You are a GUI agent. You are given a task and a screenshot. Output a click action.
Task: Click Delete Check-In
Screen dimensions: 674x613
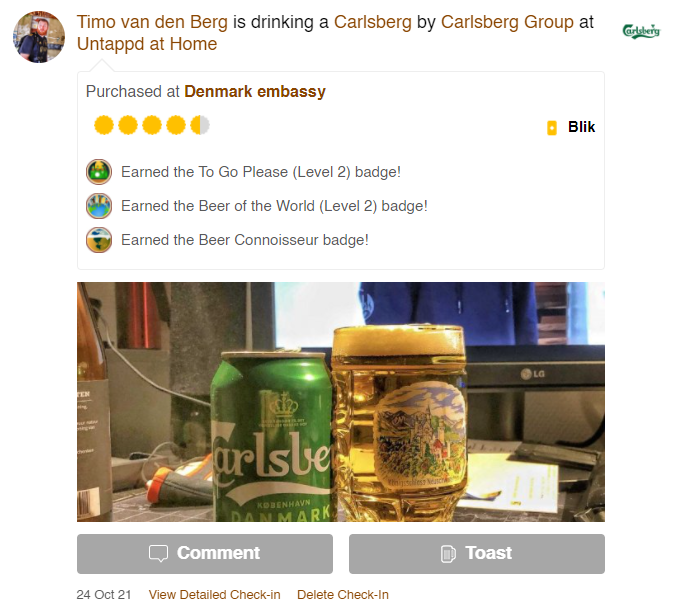[343, 595]
